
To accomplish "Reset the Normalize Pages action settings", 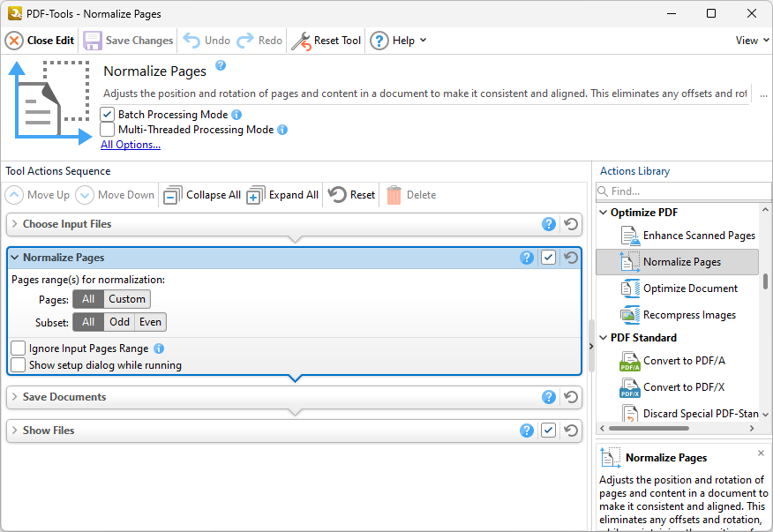I will 571,258.
